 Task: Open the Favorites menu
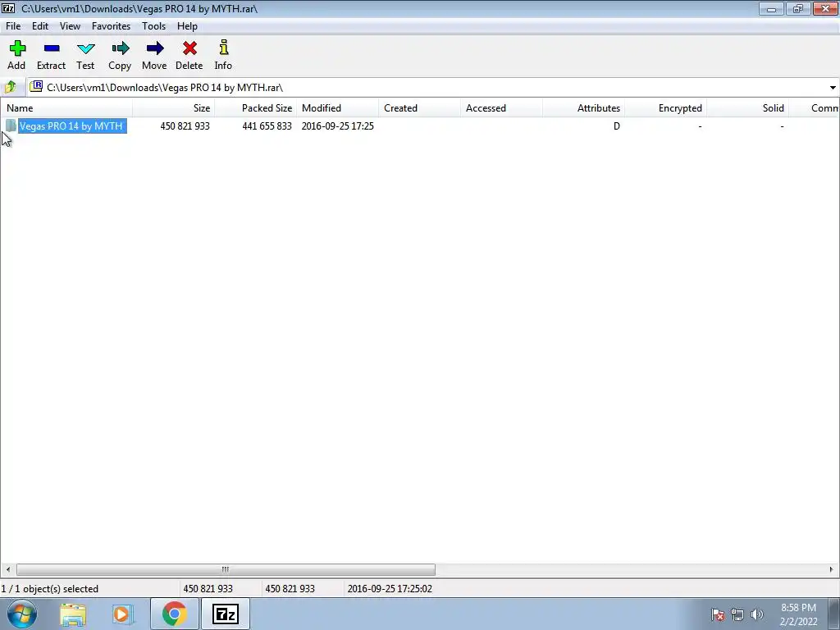click(x=111, y=25)
